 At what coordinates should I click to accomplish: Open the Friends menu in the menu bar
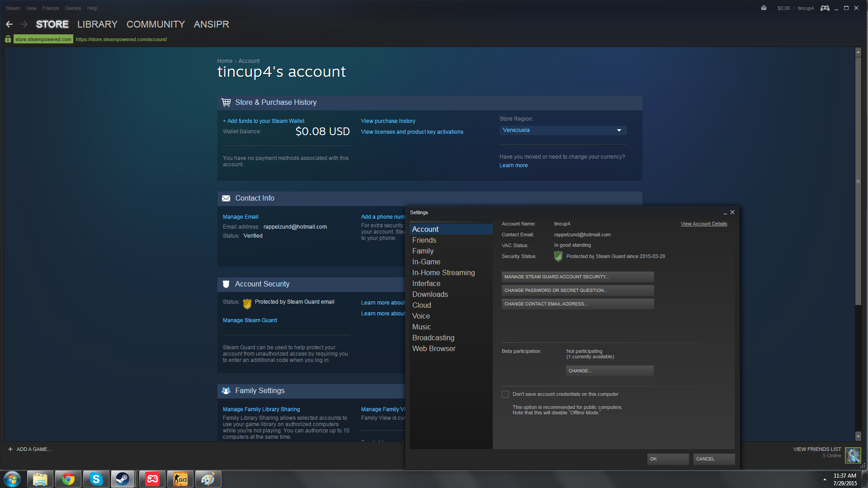[51, 8]
